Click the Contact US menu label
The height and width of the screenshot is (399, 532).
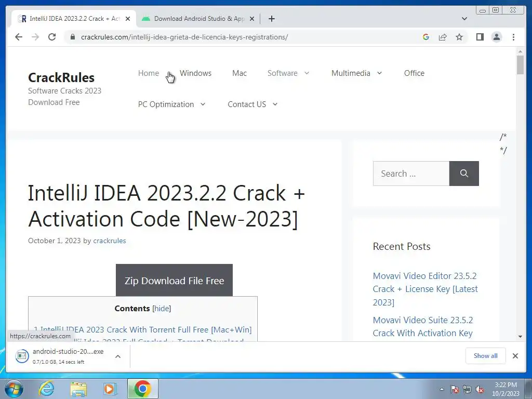247,104
